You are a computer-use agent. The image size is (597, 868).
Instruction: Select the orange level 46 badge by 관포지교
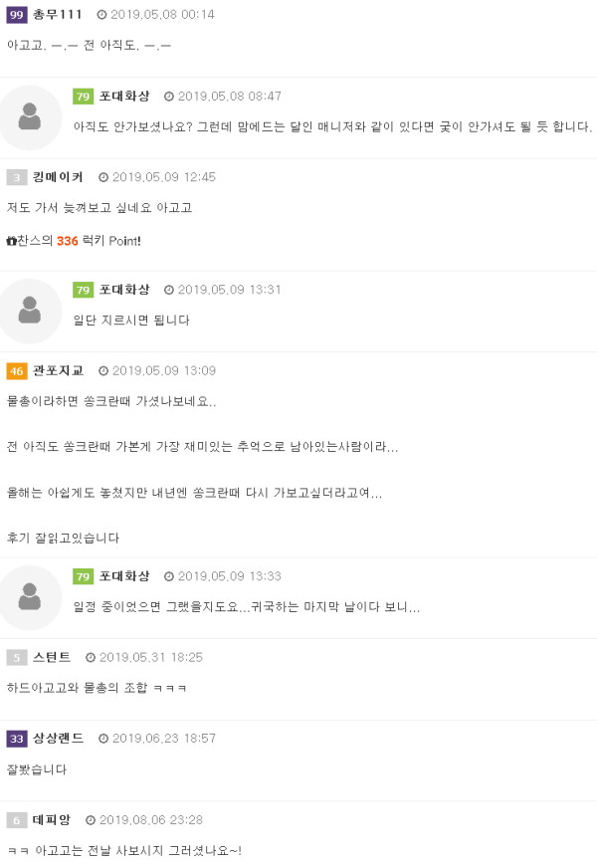coord(17,371)
